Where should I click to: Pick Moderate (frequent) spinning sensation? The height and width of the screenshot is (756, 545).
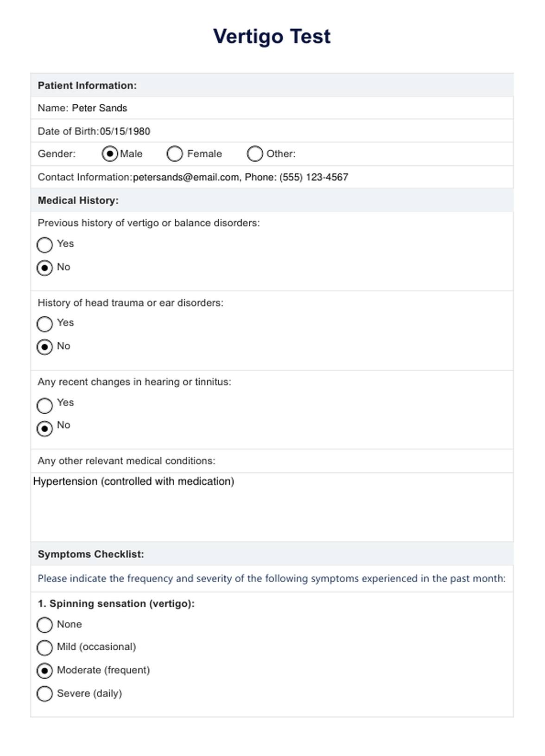(x=44, y=671)
